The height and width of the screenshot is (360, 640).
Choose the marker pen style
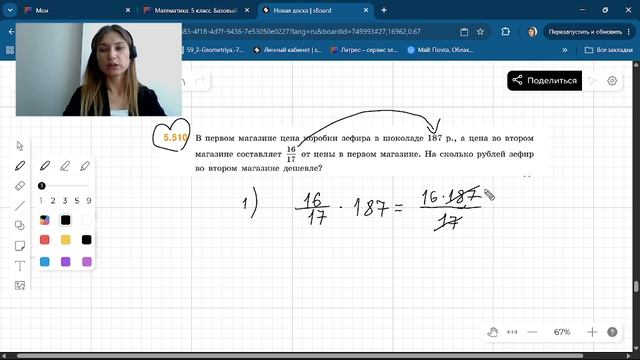65,166
